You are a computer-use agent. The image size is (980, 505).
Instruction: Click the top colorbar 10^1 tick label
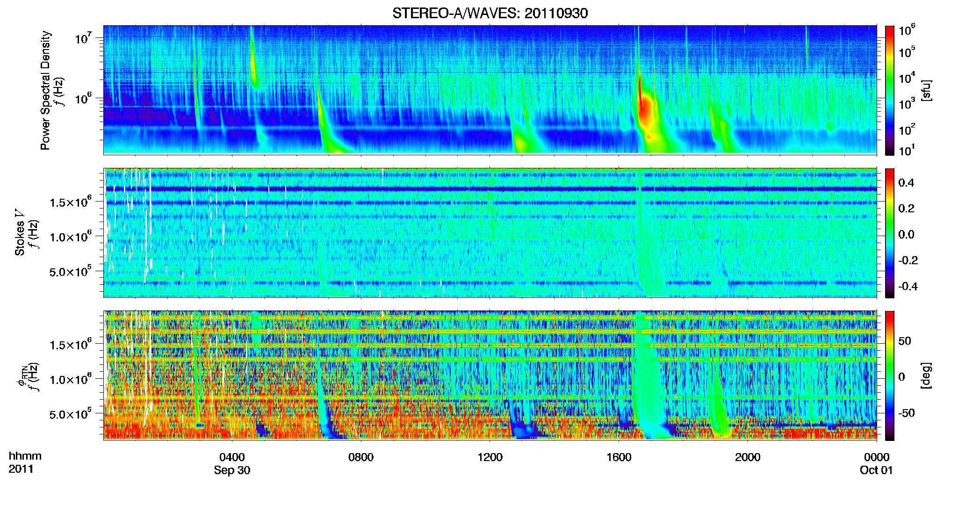pyautogui.click(x=907, y=150)
